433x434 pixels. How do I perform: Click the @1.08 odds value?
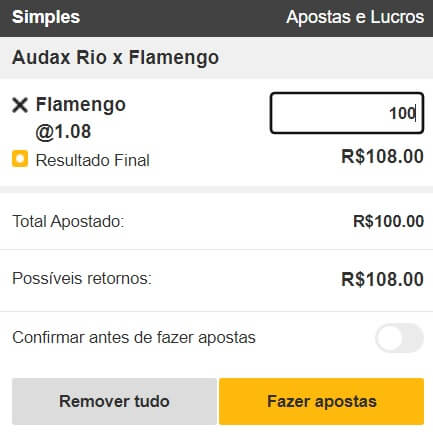[x=63, y=132]
